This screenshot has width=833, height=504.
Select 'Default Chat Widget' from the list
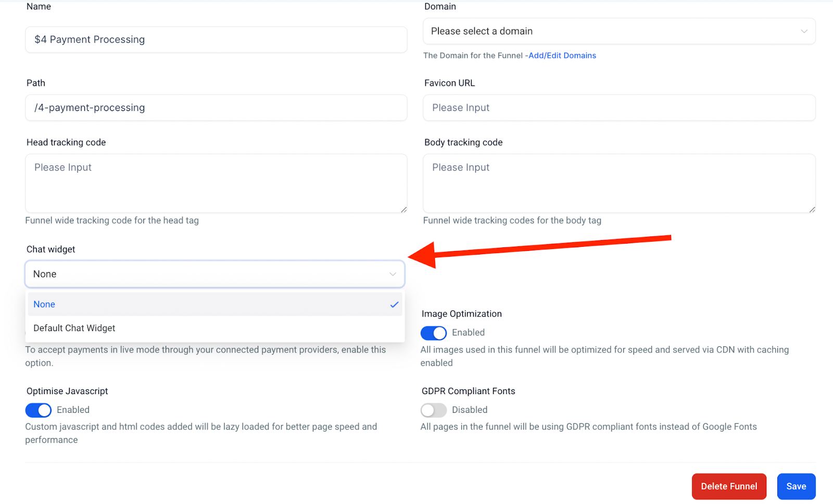(74, 329)
